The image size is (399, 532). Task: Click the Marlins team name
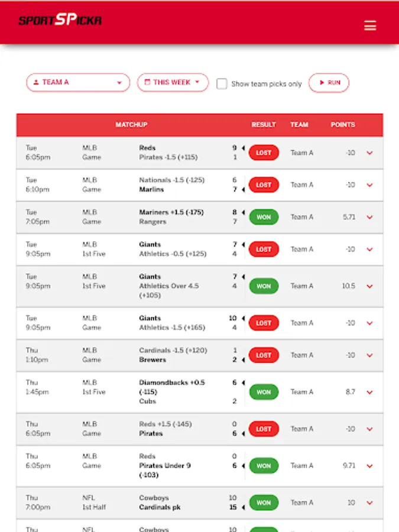tap(151, 190)
